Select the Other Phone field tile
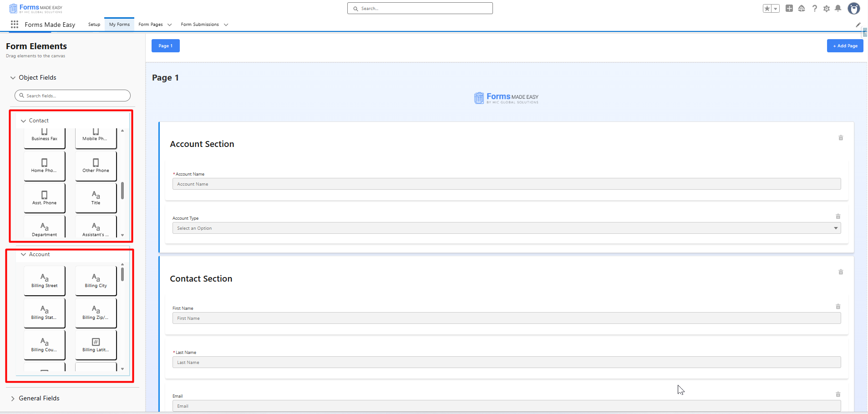 [x=96, y=166]
